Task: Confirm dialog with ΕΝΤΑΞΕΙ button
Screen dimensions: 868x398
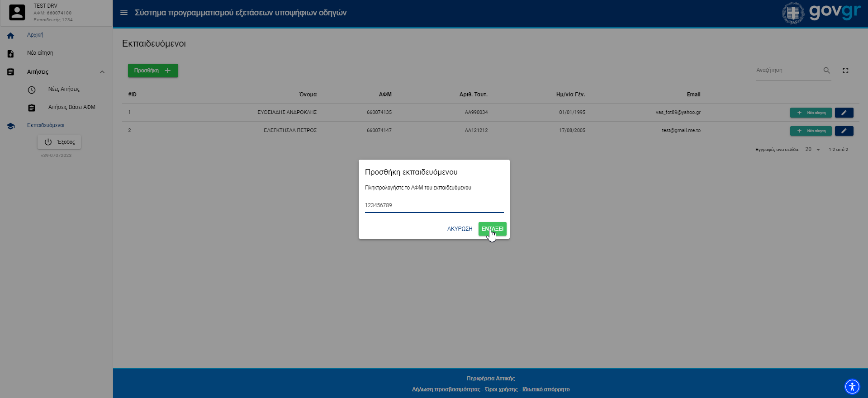Action: pyautogui.click(x=492, y=229)
